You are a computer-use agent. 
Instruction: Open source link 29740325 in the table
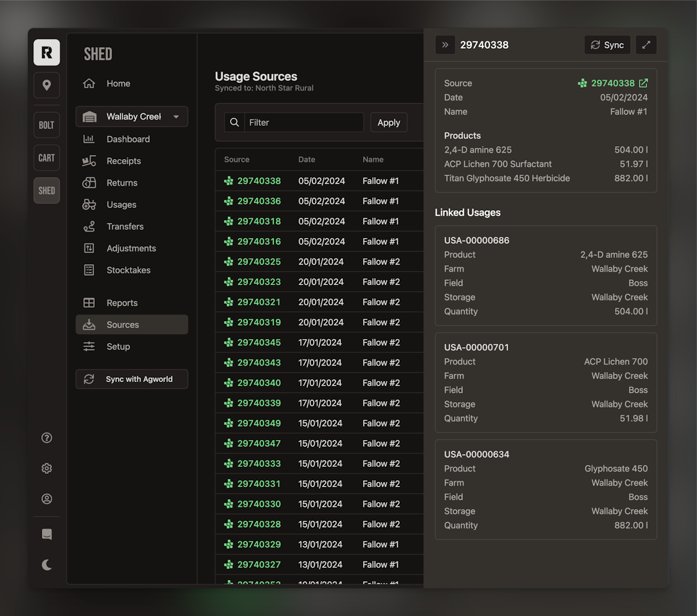259,262
